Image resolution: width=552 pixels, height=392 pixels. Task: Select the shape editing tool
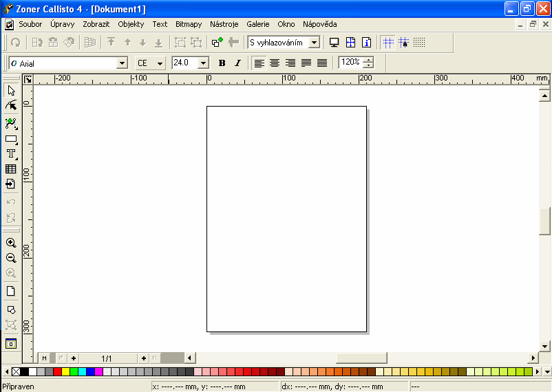point(11,105)
